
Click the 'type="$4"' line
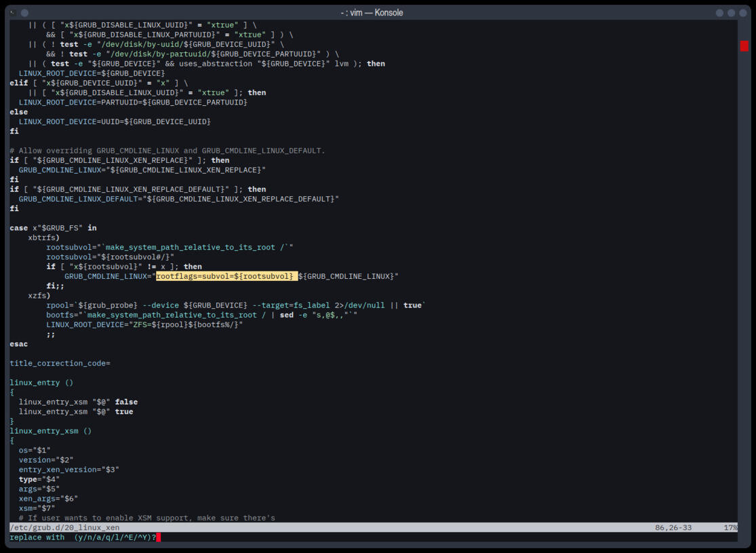pyautogui.click(x=39, y=478)
